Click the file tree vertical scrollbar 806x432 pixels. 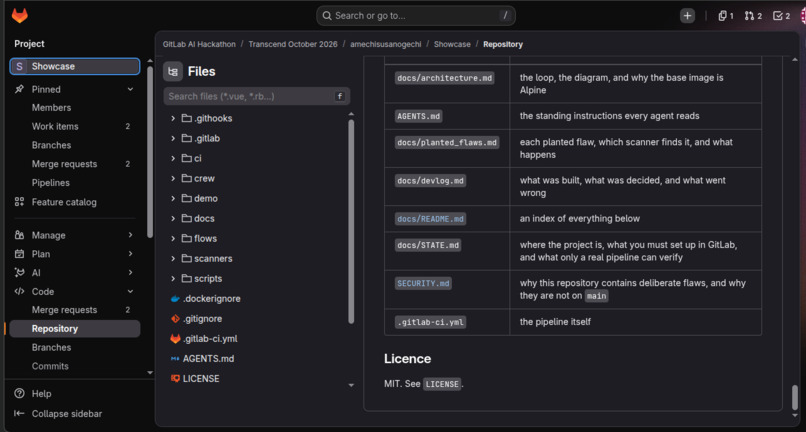pos(351,221)
